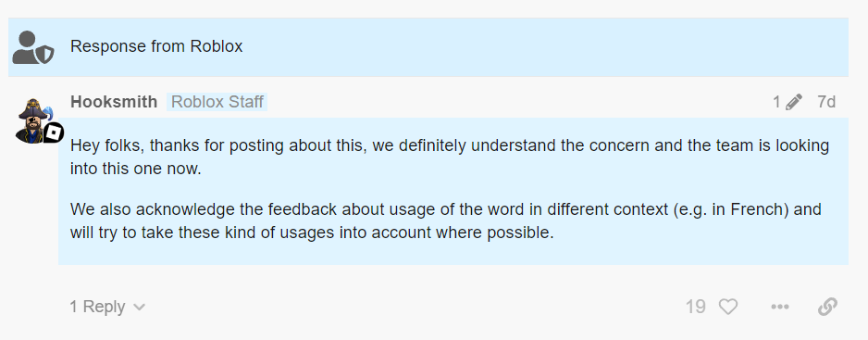View edit history via pencil icon
This screenshot has height=340, width=868.
(x=793, y=102)
